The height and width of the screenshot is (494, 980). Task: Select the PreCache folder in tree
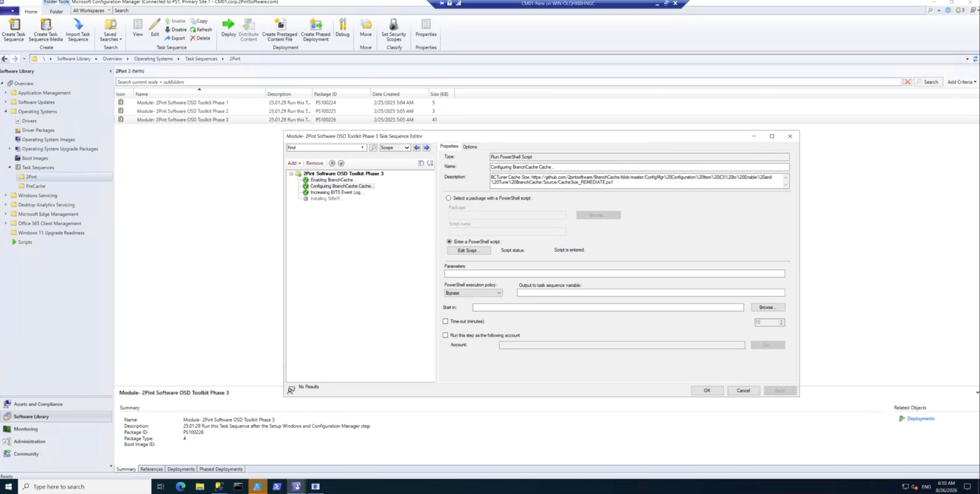click(x=35, y=186)
